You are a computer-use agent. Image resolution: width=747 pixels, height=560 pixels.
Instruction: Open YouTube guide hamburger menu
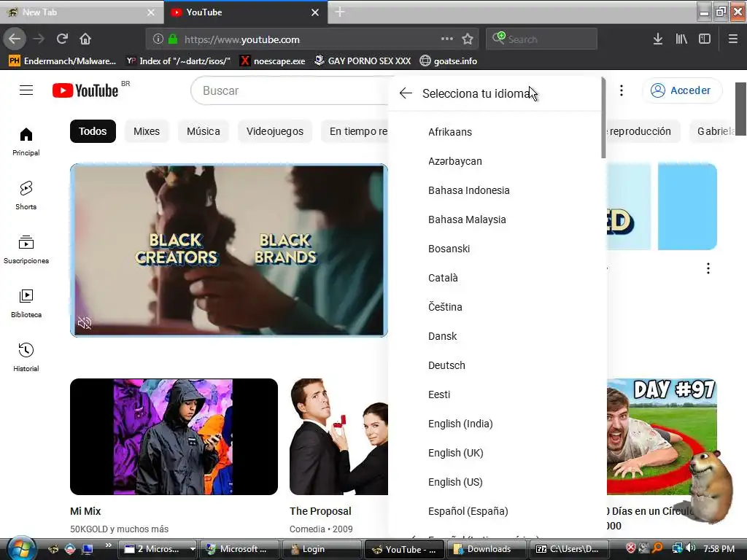coord(26,90)
